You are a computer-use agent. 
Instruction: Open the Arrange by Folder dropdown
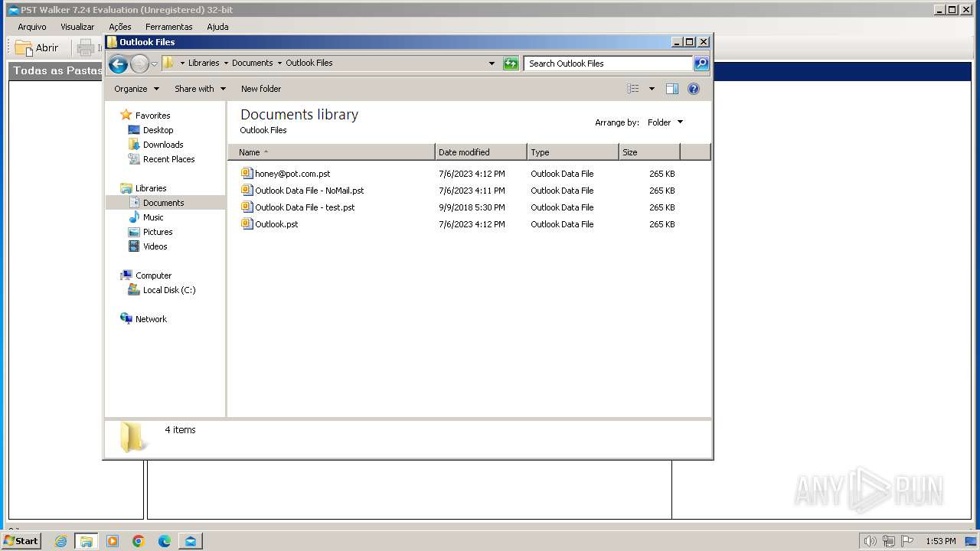[665, 122]
